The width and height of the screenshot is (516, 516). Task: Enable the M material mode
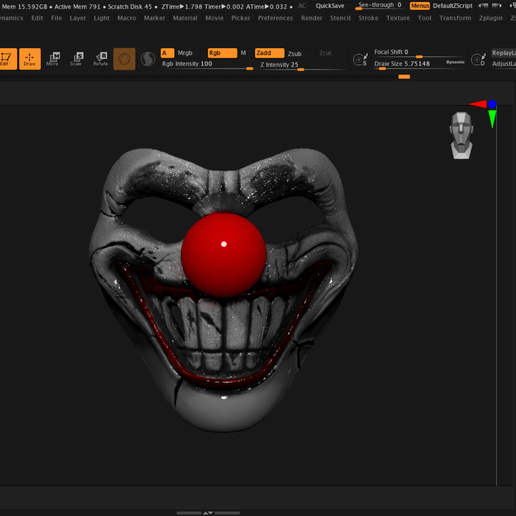[243, 53]
